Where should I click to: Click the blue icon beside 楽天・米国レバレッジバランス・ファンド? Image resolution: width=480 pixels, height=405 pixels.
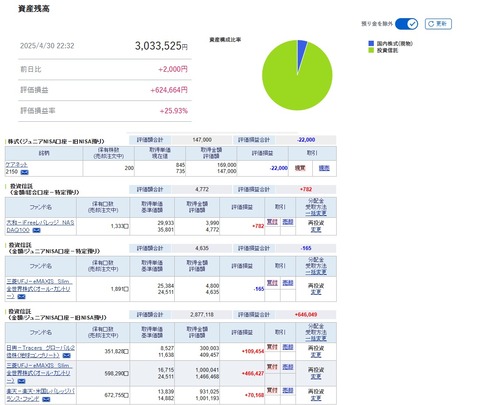click(x=46, y=399)
